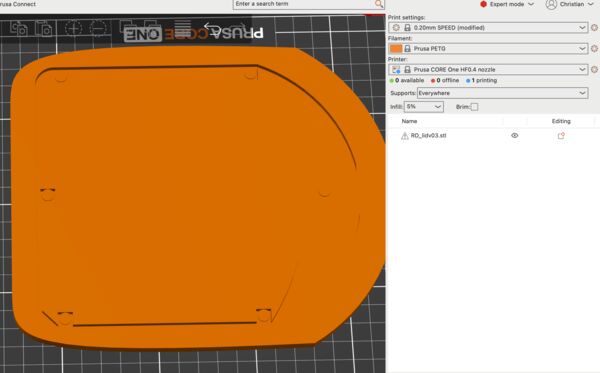600x373 pixels.
Task: Click the Christian user avatar icon
Action: click(551, 4)
